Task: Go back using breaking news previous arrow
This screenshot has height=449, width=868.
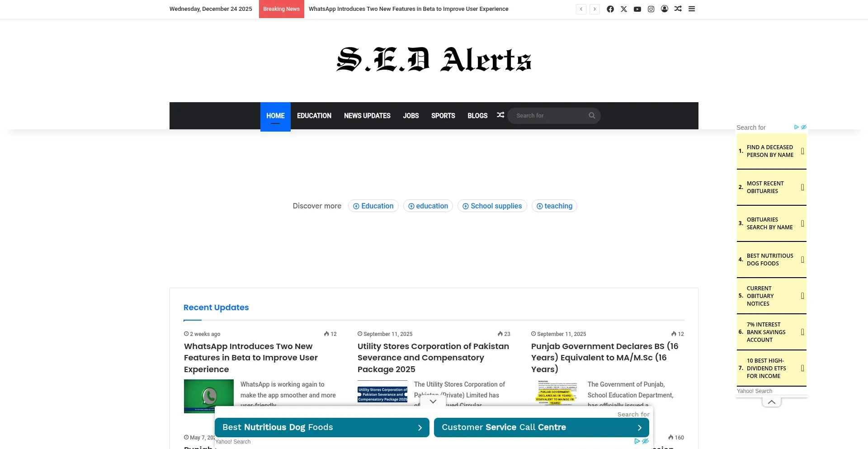Action: coord(581,9)
